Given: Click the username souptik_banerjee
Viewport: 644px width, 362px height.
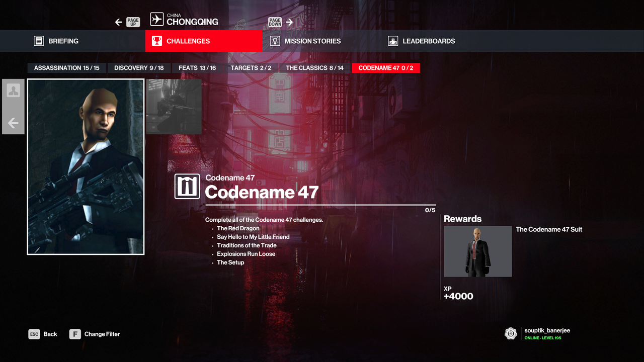Looking at the screenshot, I should [x=547, y=330].
